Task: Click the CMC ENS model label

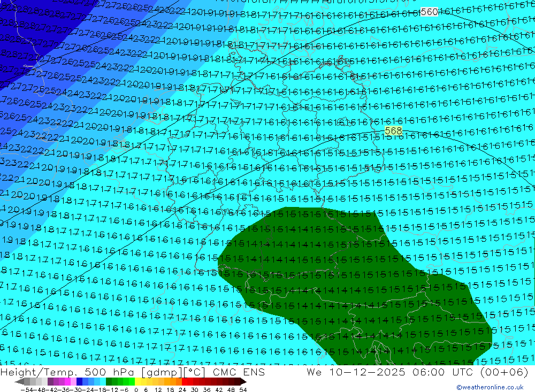Action: (239, 372)
